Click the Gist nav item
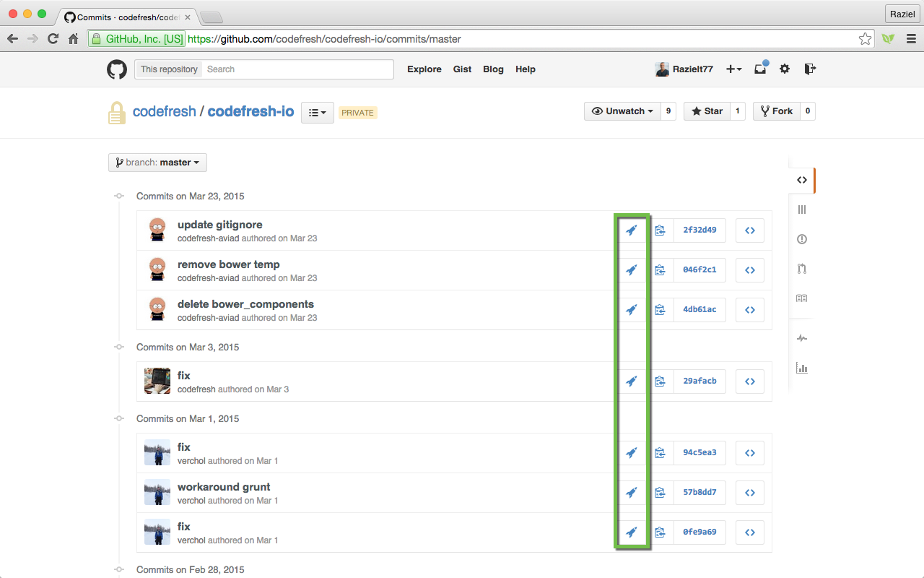The width and height of the screenshot is (924, 578). tap(462, 69)
